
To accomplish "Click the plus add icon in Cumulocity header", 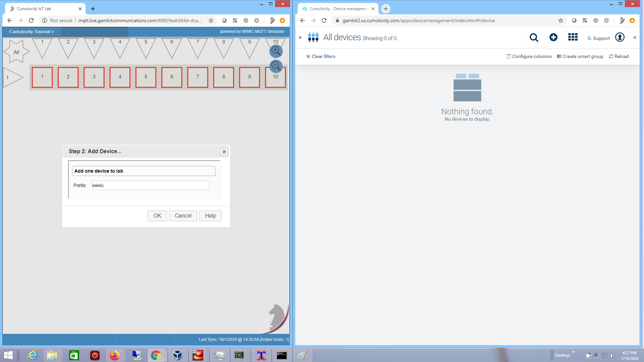I will pyautogui.click(x=553, y=38).
